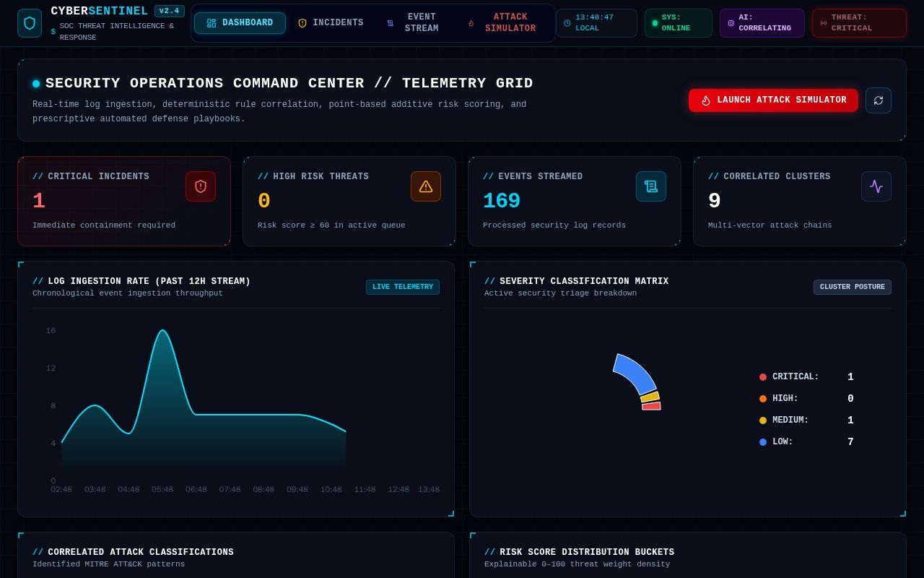Click the threat critical radio signal icon

[824, 23]
